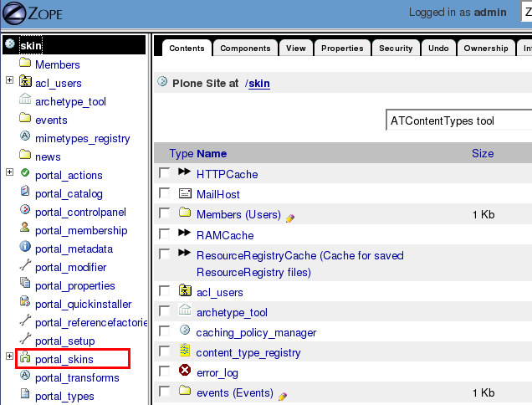Switch to the View tab
532x405 pixels.
coord(296,49)
